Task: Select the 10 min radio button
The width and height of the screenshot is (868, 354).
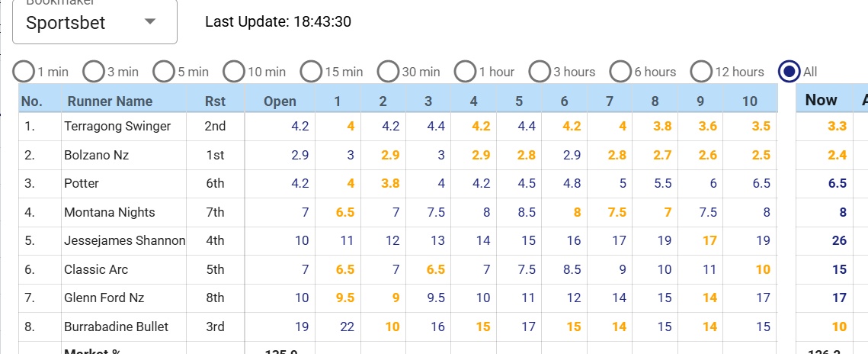Action: click(x=234, y=72)
